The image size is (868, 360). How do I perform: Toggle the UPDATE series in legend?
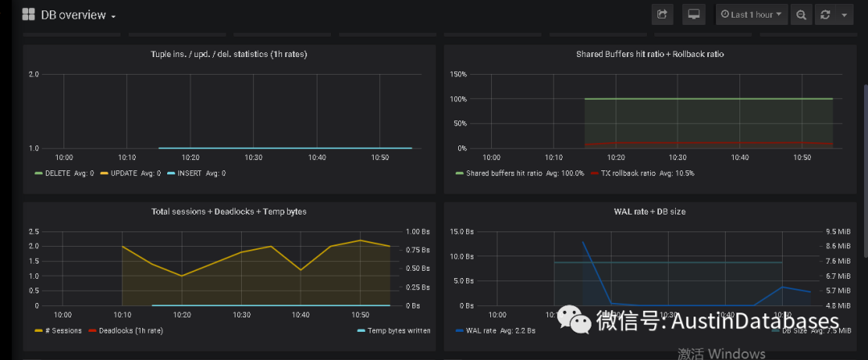click(x=129, y=173)
